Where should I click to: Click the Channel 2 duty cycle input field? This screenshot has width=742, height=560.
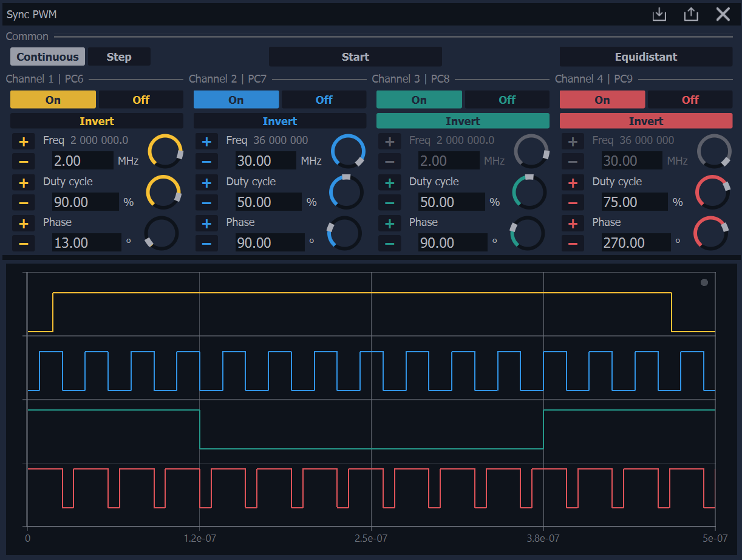click(268, 202)
